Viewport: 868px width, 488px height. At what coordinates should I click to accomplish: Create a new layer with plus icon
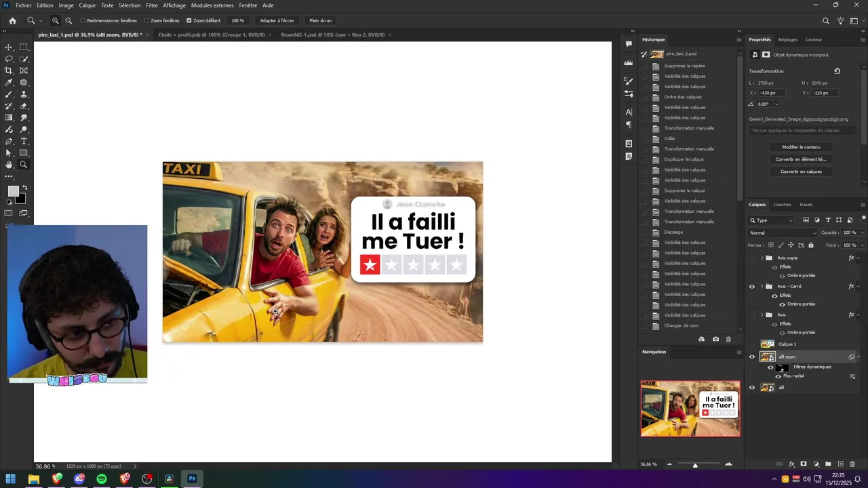(x=840, y=464)
